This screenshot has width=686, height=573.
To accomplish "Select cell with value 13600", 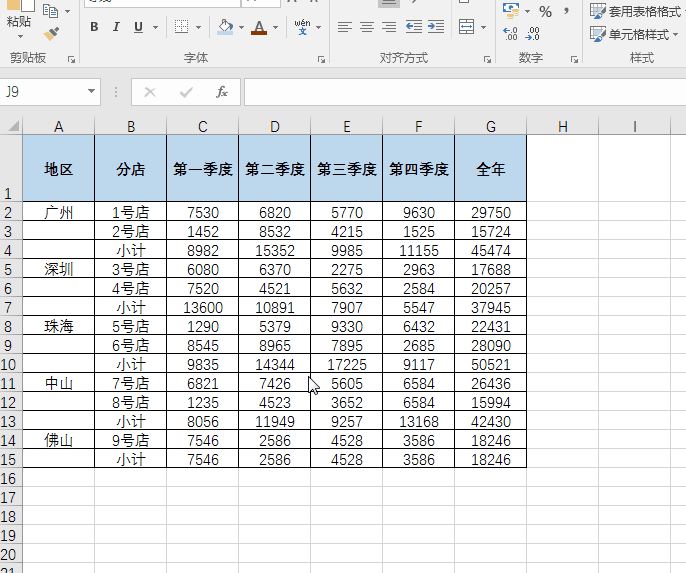I will pyautogui.click(x=203, y=307).
